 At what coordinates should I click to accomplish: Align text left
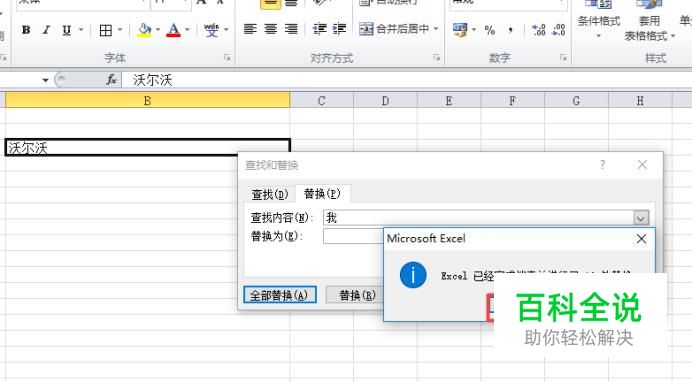coord(250,29)
